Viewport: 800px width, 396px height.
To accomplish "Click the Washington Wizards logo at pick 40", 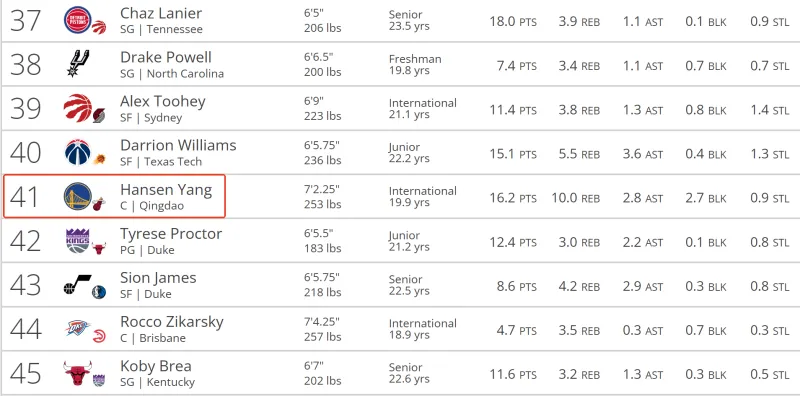I will pyautogui.click(x=78, y=152).
